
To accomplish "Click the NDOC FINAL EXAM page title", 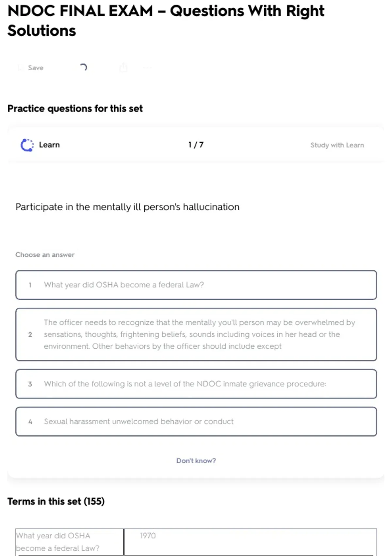I will point(166,21).
